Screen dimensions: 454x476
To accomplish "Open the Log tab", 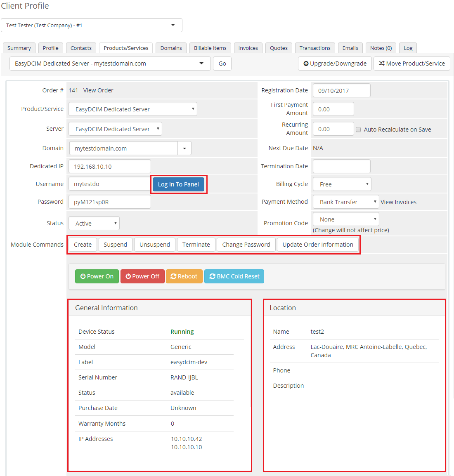I will tap(408, 48).
